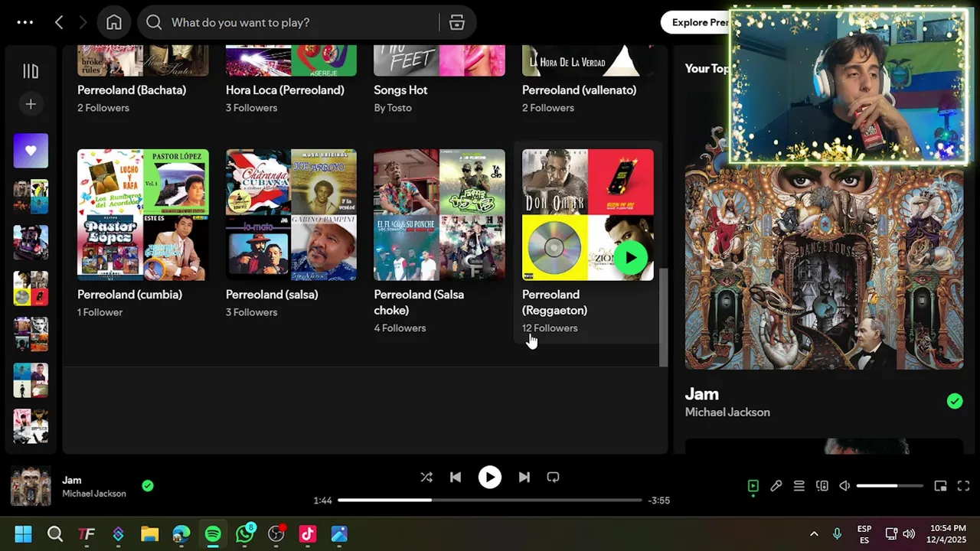Go back with the left arrow
The image size is (980, 551).
point(59,22)
